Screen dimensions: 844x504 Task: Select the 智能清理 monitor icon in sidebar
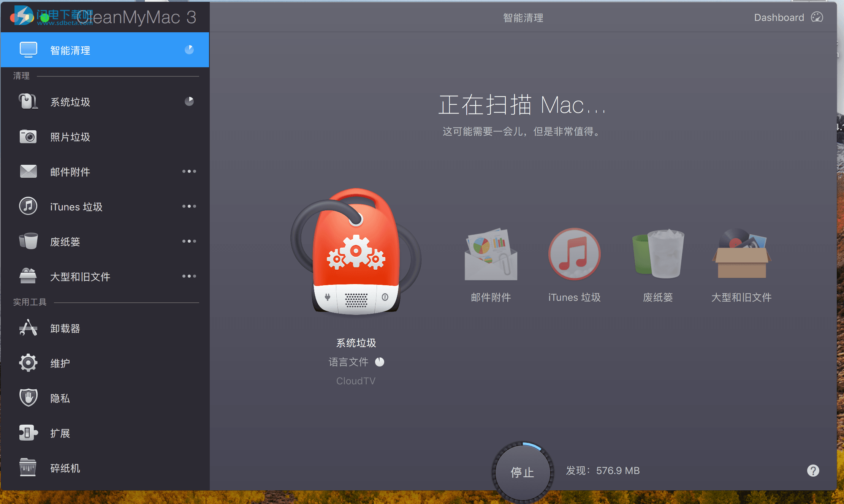[x=29, y=50]
